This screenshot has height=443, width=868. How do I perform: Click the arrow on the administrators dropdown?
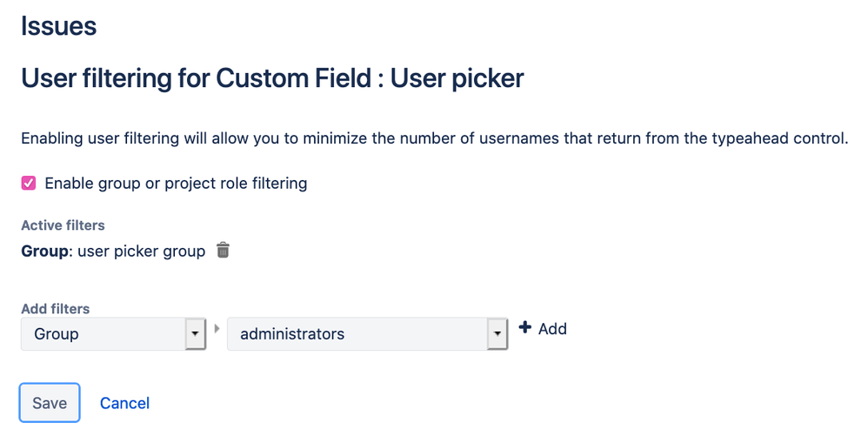pos(497,334)
